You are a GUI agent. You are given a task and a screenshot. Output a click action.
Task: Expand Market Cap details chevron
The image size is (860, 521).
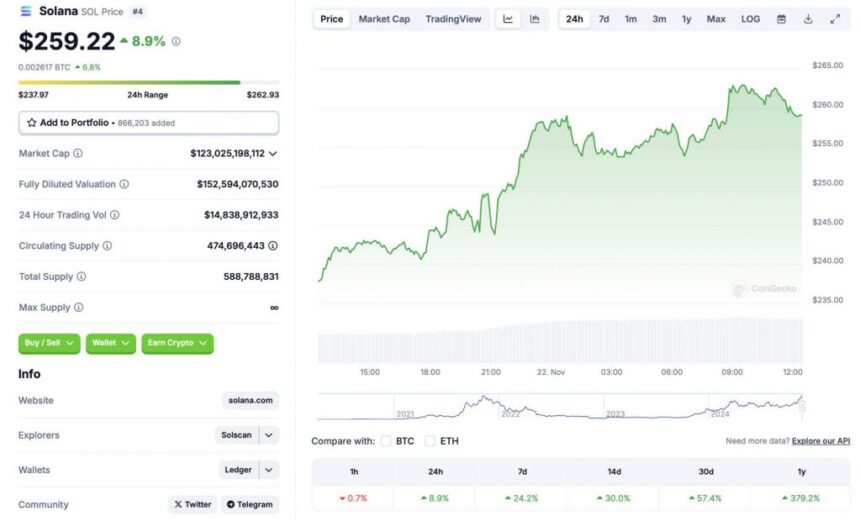[x=273, y=153]
